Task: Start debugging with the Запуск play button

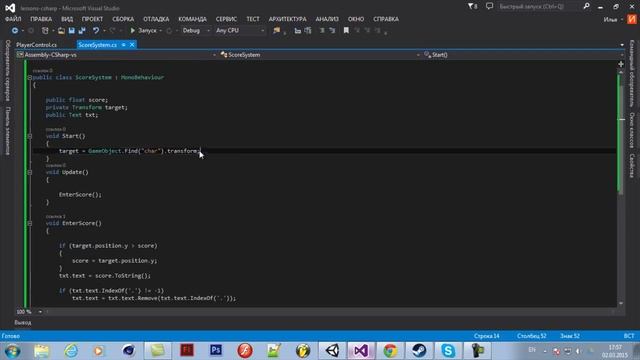Action: 143,31
